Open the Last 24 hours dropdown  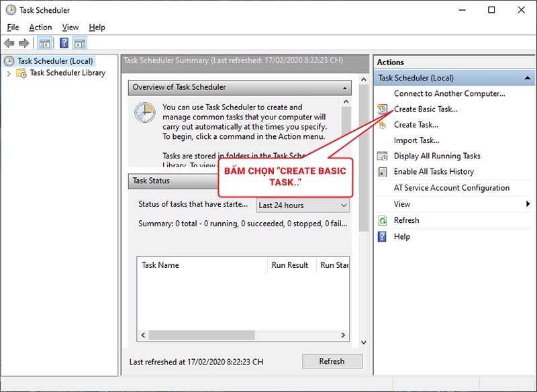tap(303, 205)
